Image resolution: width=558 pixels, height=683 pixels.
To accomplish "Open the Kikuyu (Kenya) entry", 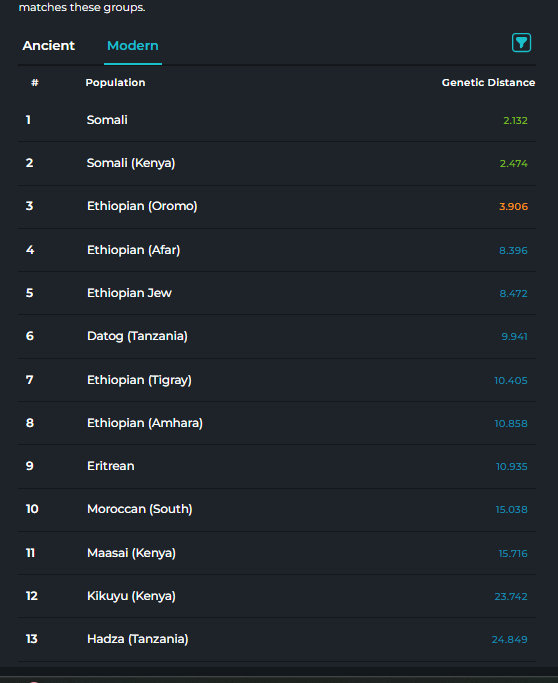I will click(x=277, y=596).
